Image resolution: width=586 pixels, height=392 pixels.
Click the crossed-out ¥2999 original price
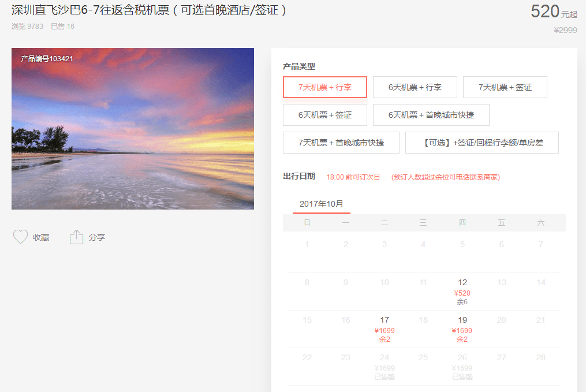[x=565, y=30]
